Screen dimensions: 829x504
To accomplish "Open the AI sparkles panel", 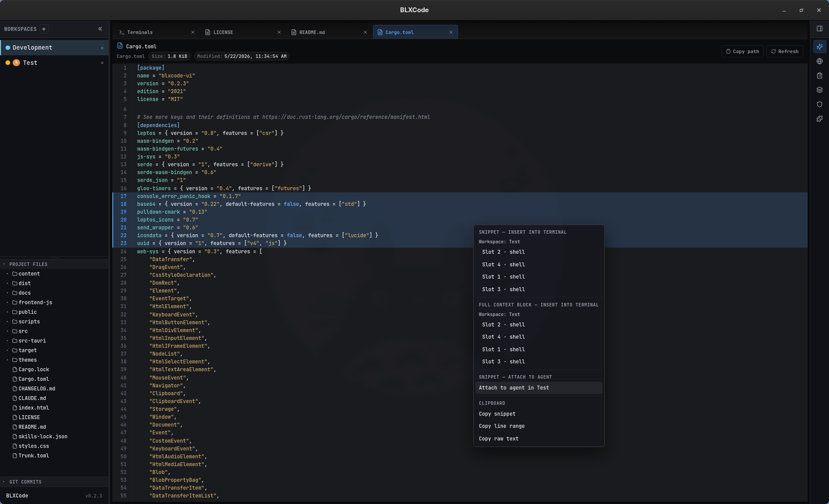I will 819,47.
